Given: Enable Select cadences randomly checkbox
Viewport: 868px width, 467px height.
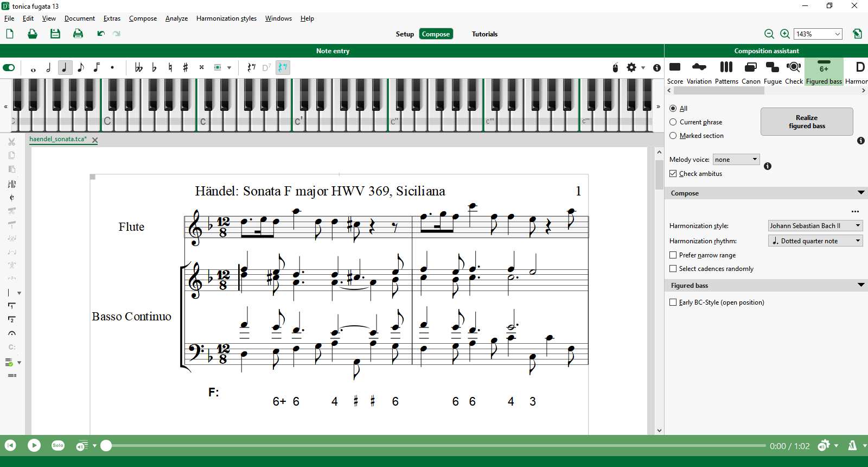Looking at the screenshot, I should (x=673, y=269).
